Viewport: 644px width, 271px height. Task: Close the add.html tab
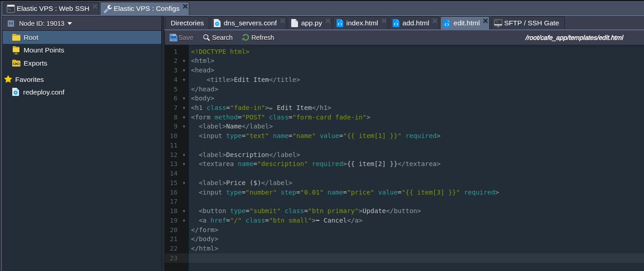tap(435, 21)
